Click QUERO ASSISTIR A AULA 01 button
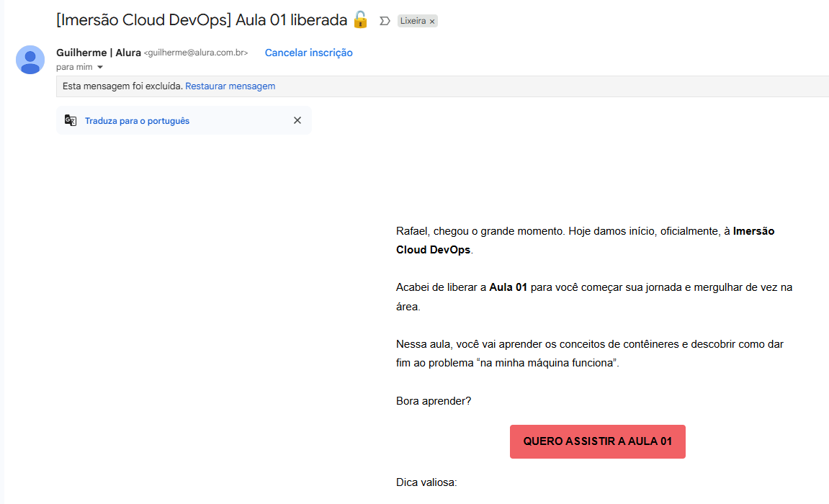829x504 pixels. point(597,441)
